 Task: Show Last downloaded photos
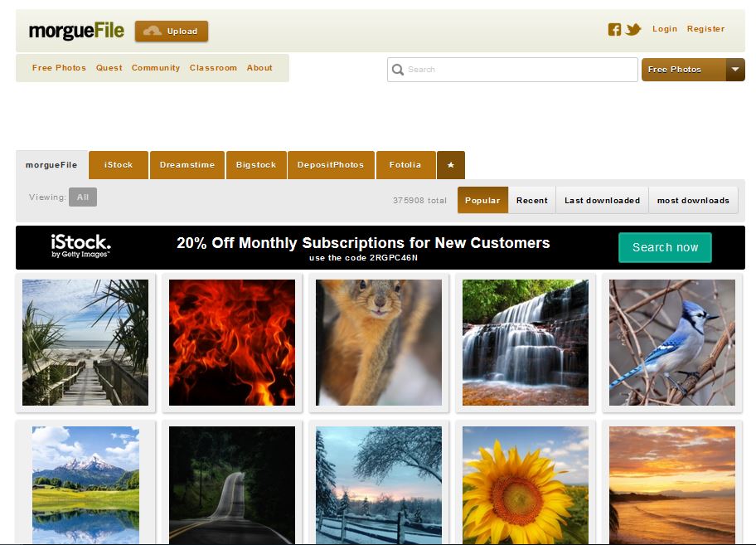pos(602,200)
